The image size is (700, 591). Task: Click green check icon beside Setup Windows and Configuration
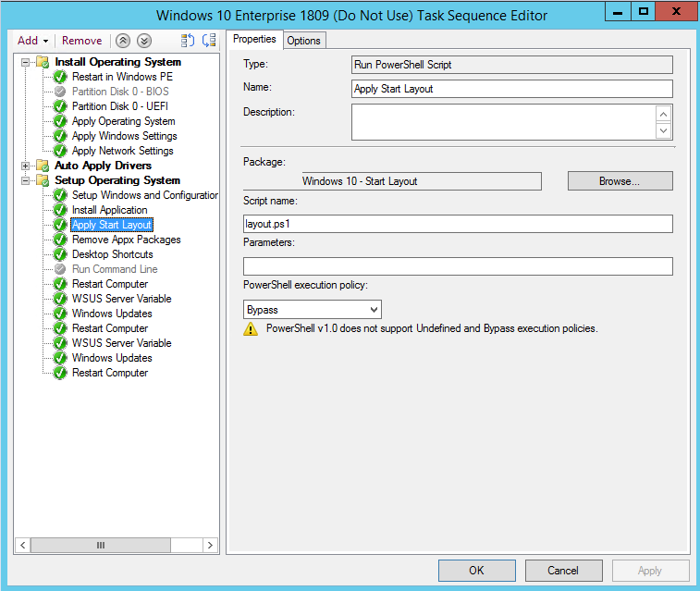[x=60, y=195]
